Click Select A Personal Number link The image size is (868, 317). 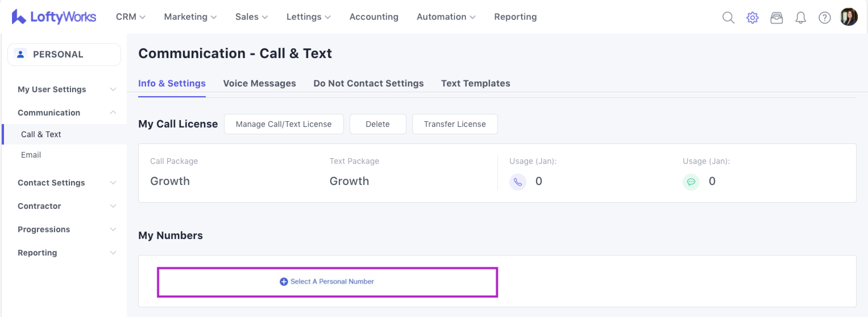[327, 282]
